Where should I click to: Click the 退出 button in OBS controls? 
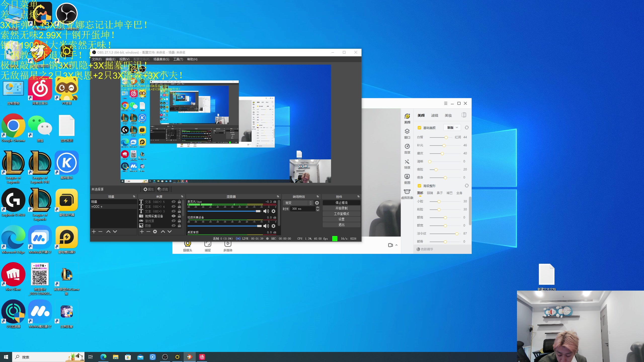341,225
